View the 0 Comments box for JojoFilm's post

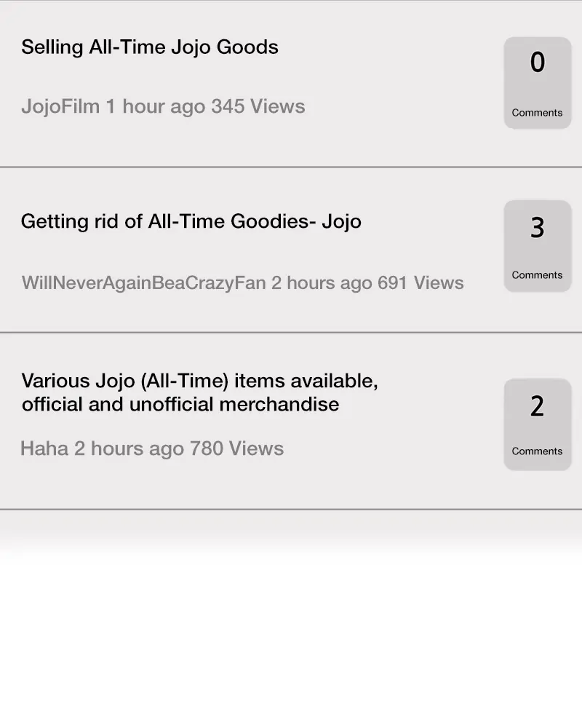click(x=538, y=83)
